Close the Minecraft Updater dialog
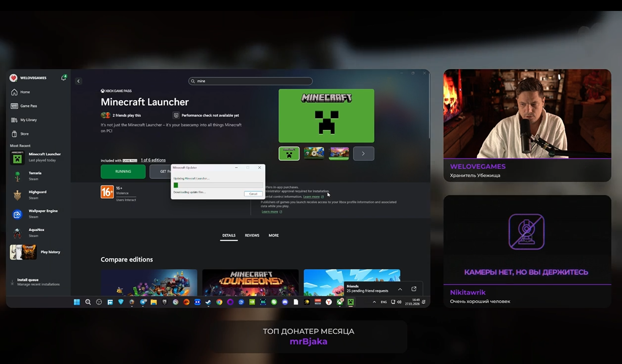622x364 pixels. (x=259, y=167)
